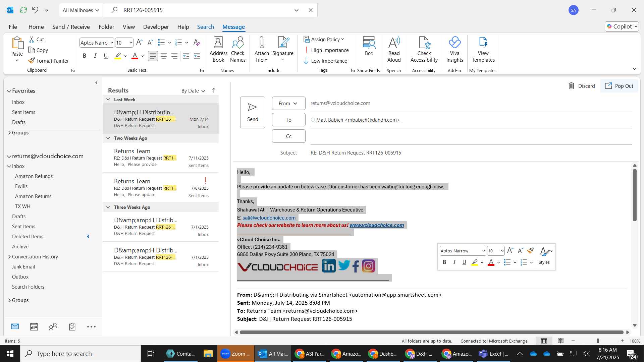Toggle Bold in floating mini toolbar
The image size is (644, 362).
coord(444,262)
